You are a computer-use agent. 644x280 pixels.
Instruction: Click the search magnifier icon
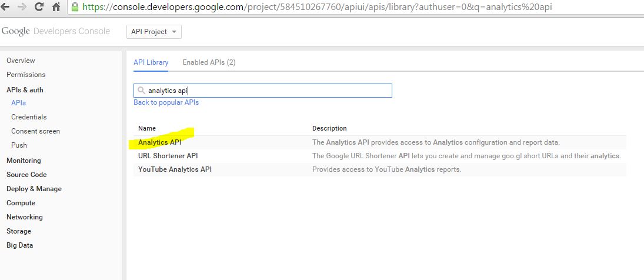pos(141,91)
